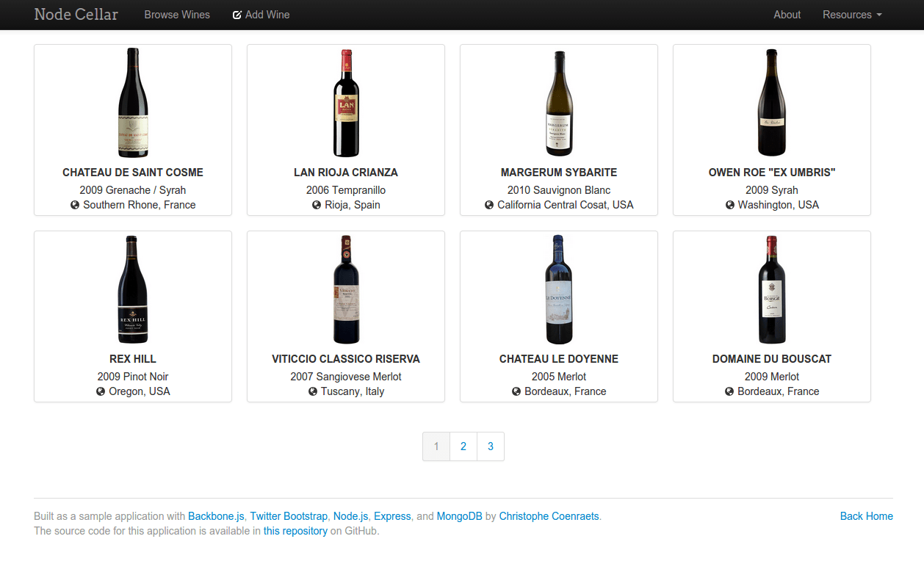Click the OWEN ROE "EX UMBRIS" title
The image size is (924, 561).
772,173
